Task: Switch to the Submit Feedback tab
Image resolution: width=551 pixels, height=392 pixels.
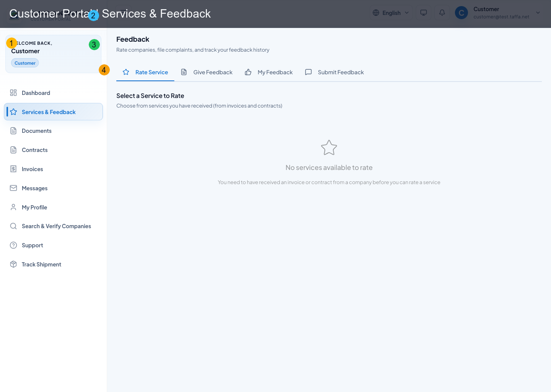Action: 334,72
